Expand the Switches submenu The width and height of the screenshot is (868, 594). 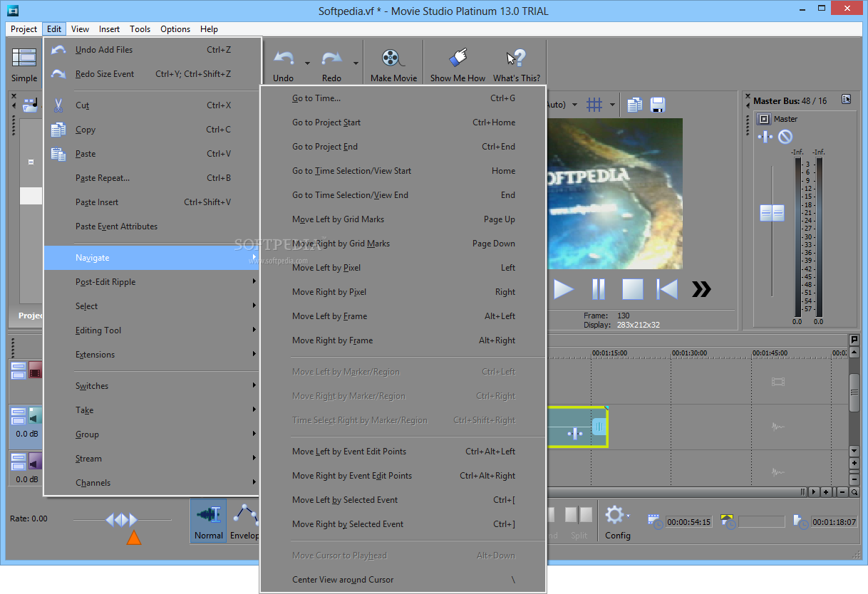point(153,386)
